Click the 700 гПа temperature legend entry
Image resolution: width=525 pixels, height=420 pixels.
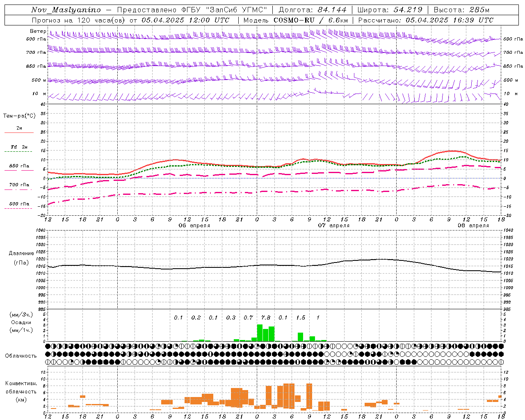pyautogui.click(x=19, y=185)
